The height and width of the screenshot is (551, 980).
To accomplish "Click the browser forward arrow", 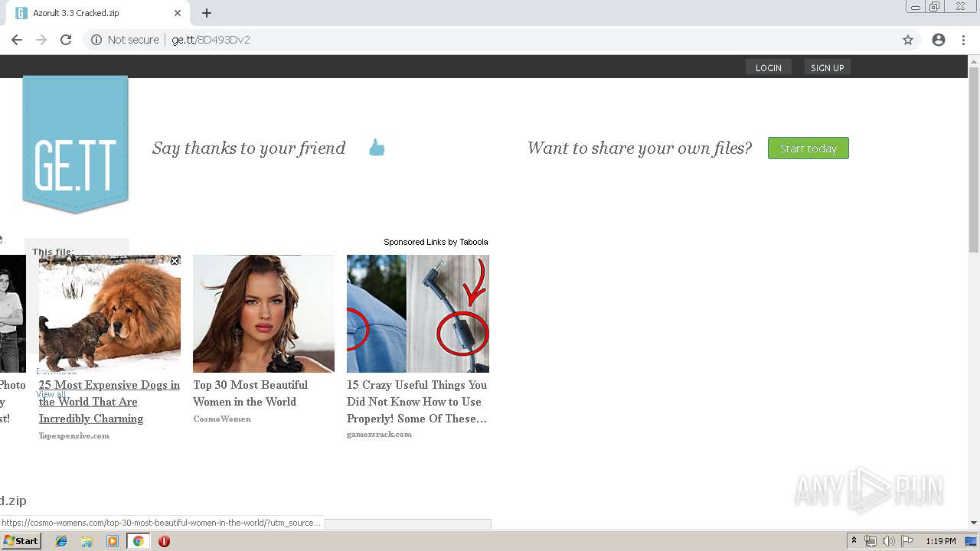I will pos(41,40).
